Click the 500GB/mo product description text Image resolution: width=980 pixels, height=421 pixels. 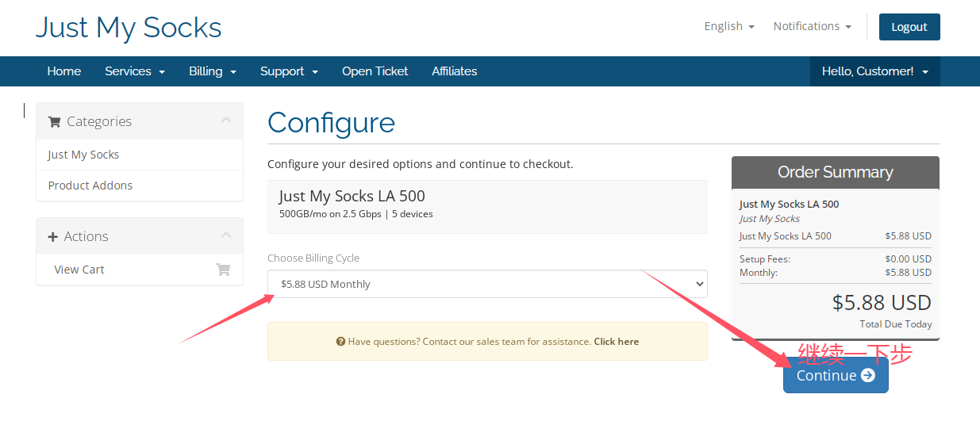pyautogui.click(x=356, y=214)
